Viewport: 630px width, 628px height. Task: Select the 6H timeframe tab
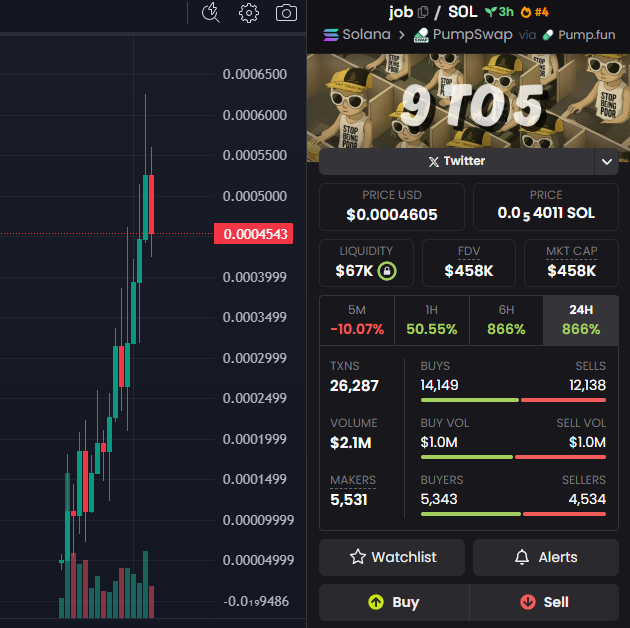(x=506, y=320)
